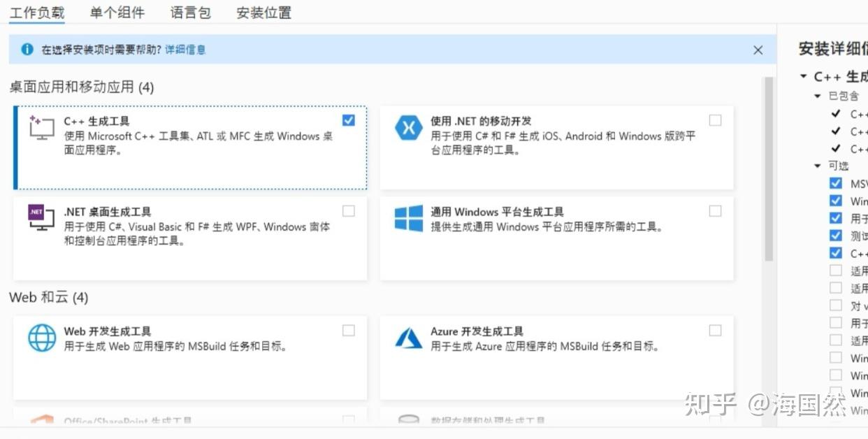Click the blue info icon in the banner

click(x=27, y=50)
